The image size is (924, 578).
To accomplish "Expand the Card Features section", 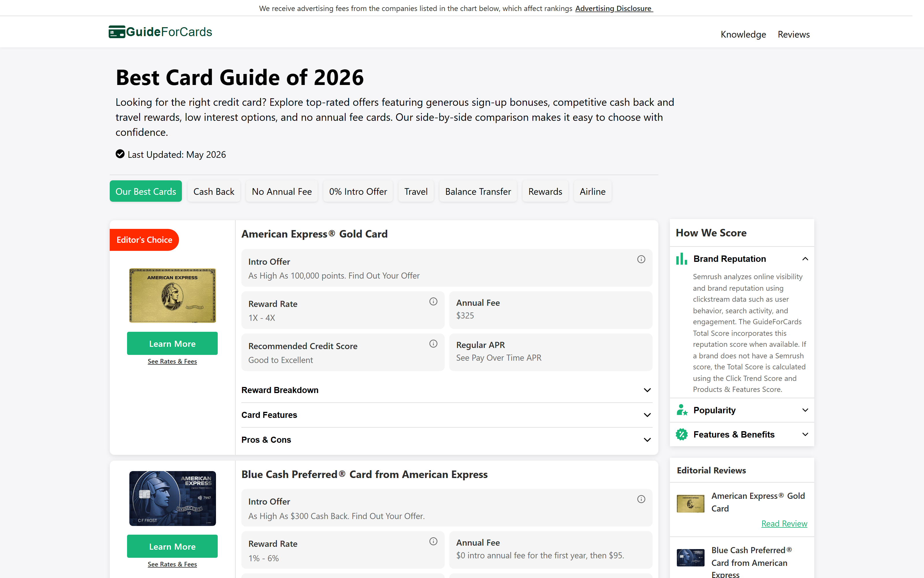I will pos(447,415).
